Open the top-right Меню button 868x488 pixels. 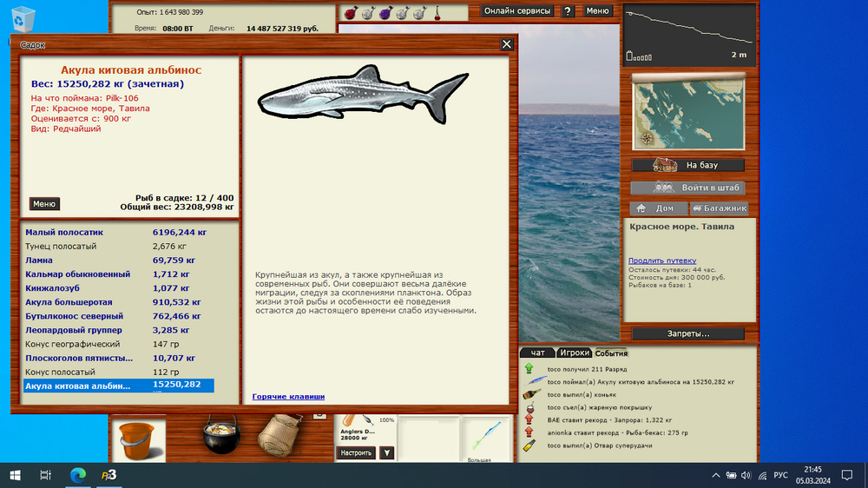tap(597, 10)
